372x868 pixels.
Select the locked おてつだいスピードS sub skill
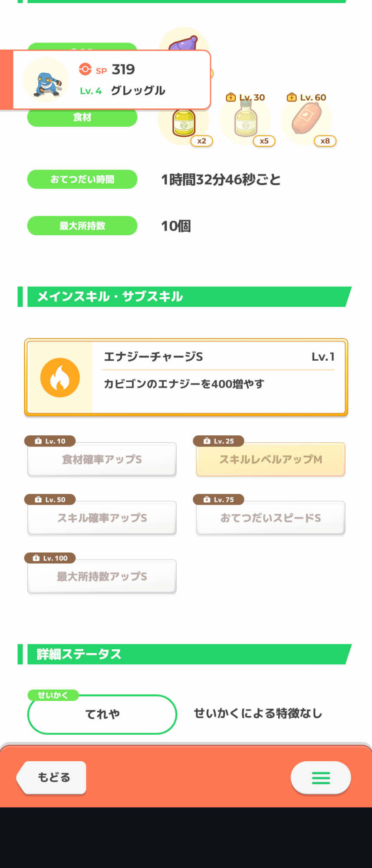(270, 518)
